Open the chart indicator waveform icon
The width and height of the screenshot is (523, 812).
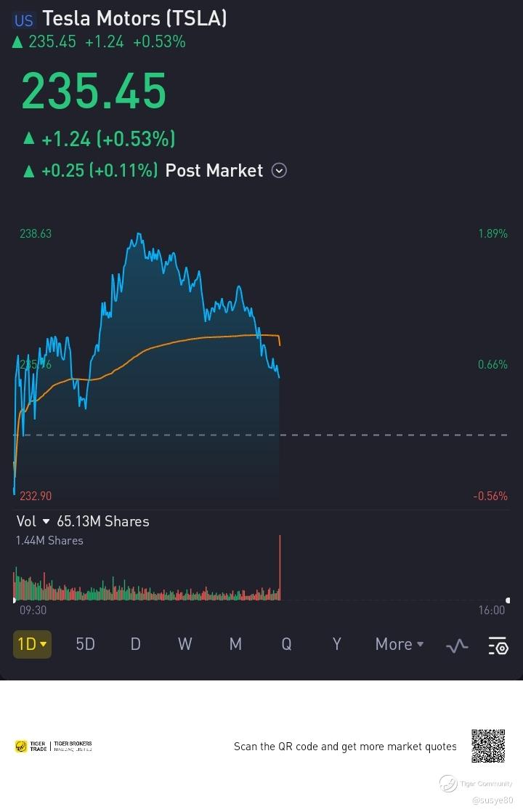pyautogui.click(x=457, y=646)
